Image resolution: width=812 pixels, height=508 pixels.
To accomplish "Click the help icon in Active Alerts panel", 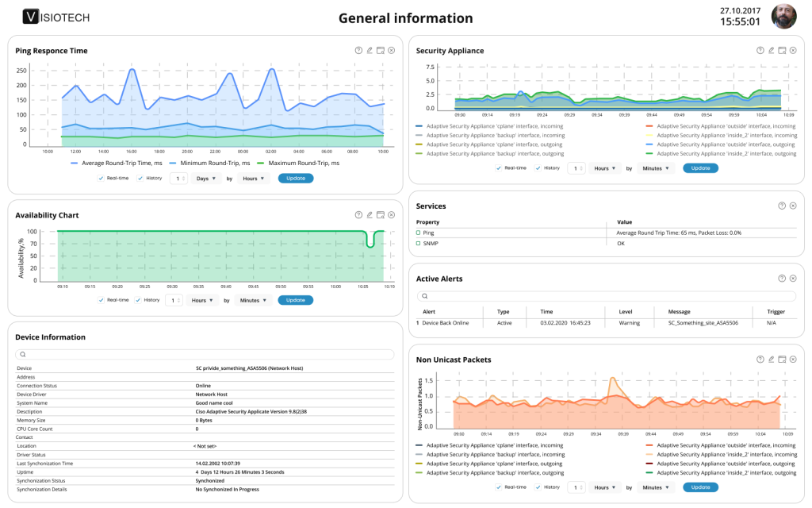I will [782, 279].
